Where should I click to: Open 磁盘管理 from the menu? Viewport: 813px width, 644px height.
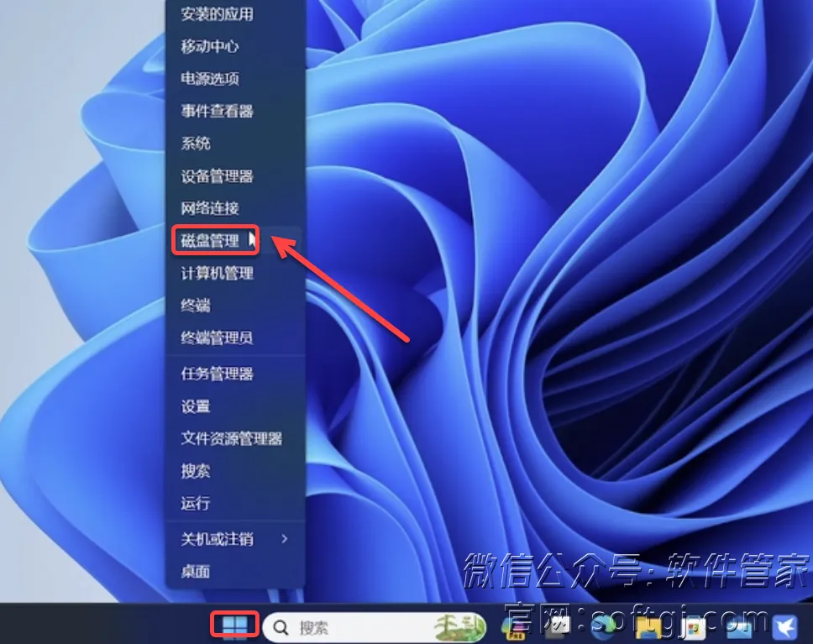[x=235, y=240]
